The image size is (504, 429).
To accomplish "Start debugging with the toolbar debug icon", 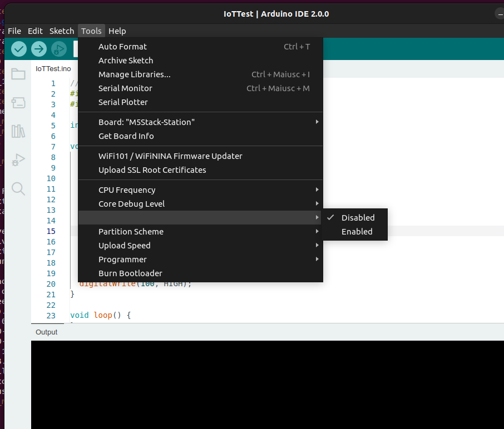I will (x=59, y=49).
